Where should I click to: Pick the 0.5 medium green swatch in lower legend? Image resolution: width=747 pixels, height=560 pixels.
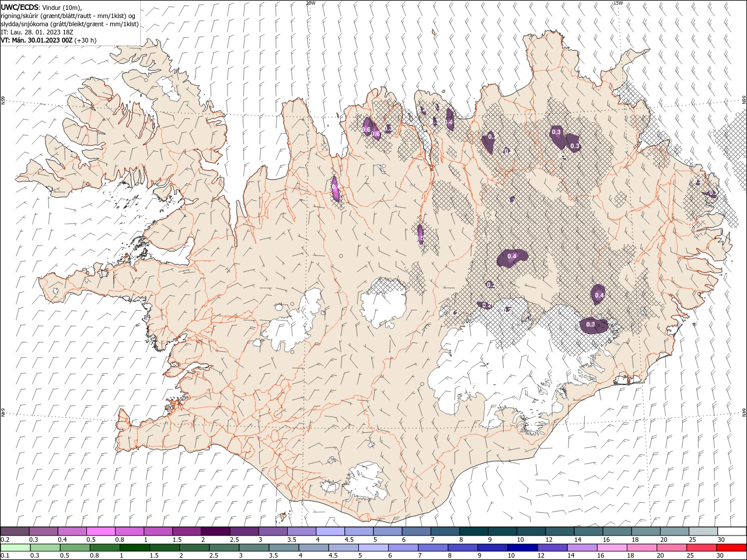pyautogui.click(x=75, y=548)
